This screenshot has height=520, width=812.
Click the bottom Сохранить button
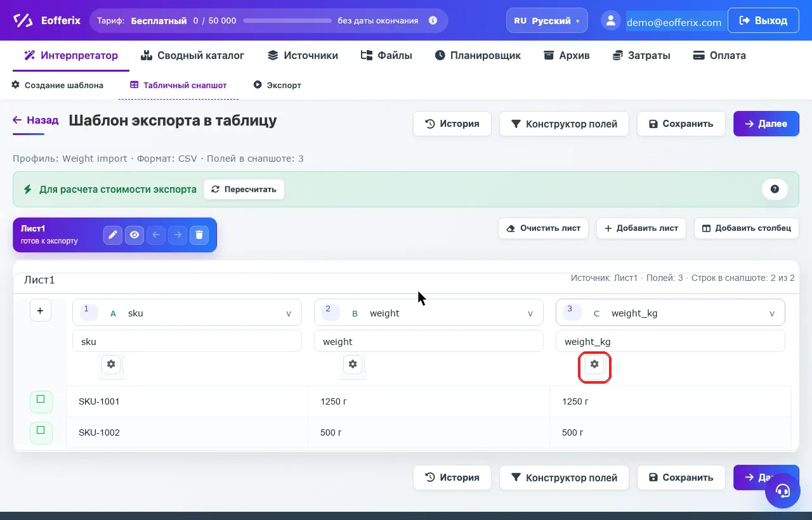[x=681, y=478]
